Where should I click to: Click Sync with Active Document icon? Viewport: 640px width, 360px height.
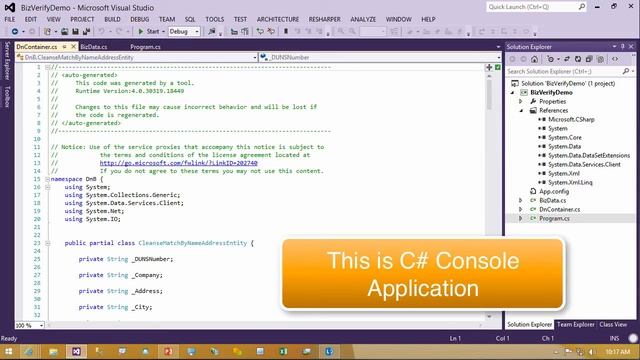click(x=567, y=59)
